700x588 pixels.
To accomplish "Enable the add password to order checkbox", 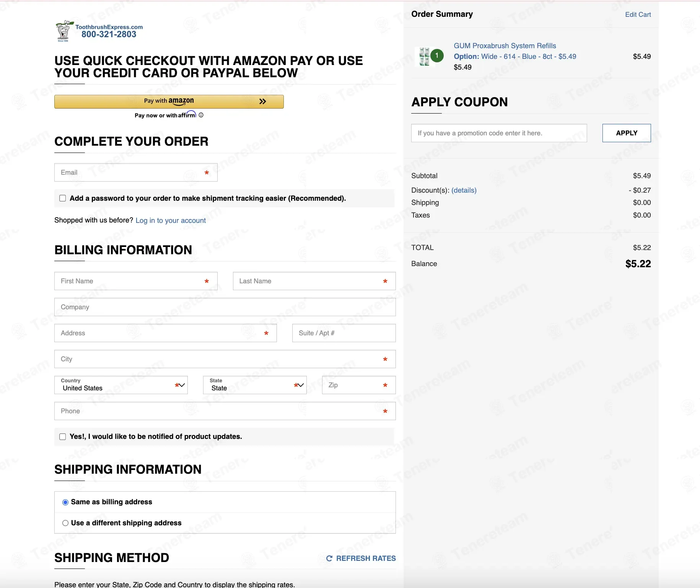I will tap(63, 198).
